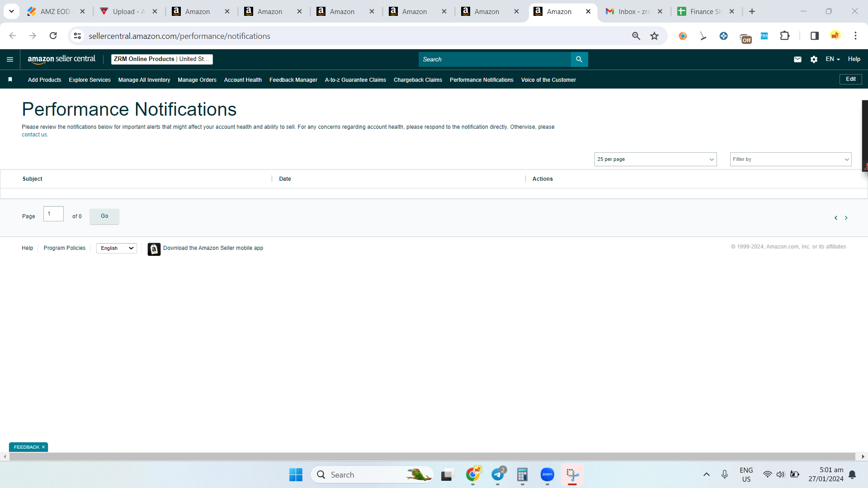Open the Help link in the footer

coord(28,248)
